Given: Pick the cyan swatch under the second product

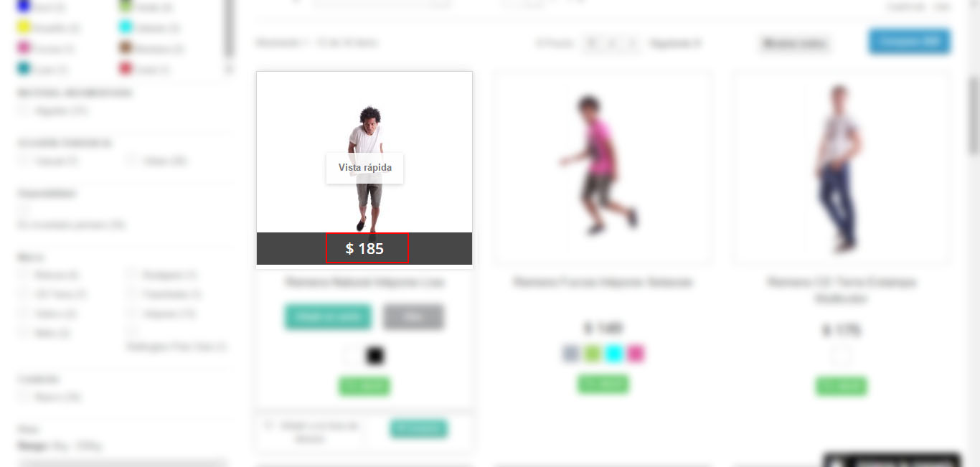Looking at the screenshot, I should click(613, 354).
